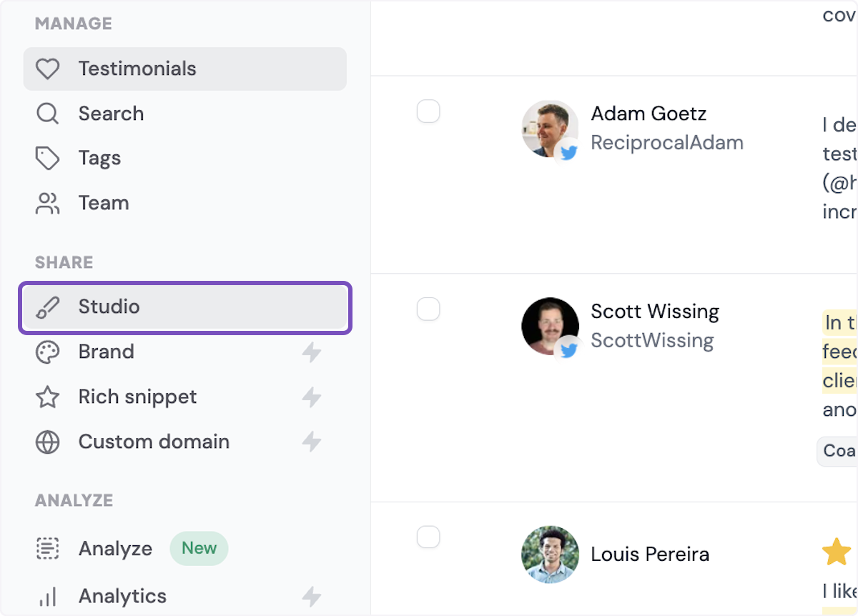Click the Tags label icon
Viewport: 858px width, 616px height.
[48, 159]
